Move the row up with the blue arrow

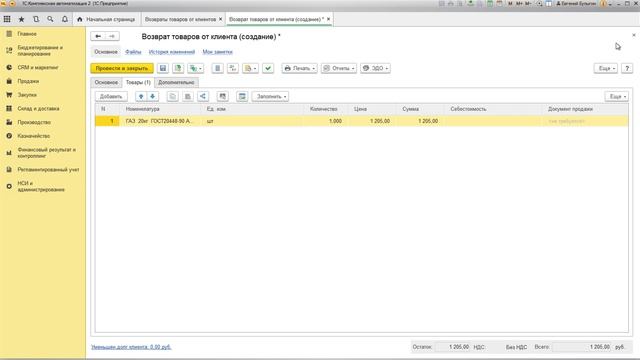[x=141, y=96]
